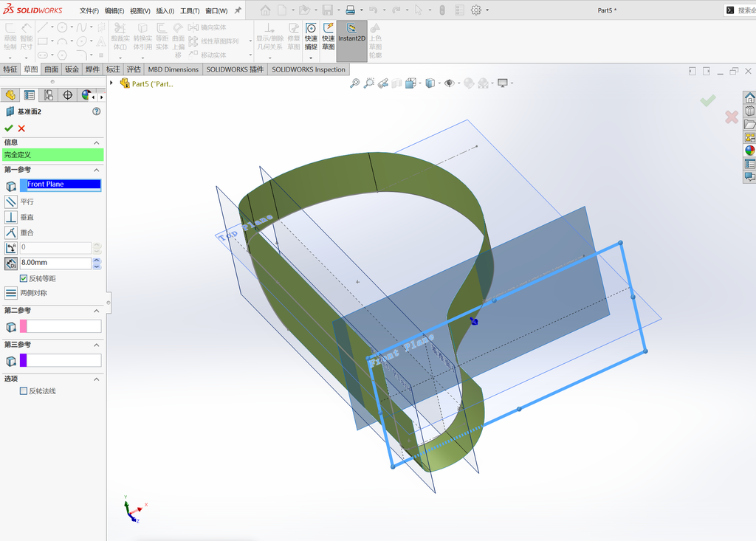Open the ConfigurationManager tab icon
Image resolution: width=756 pixels, height=541 pixels.
point(49,95)
